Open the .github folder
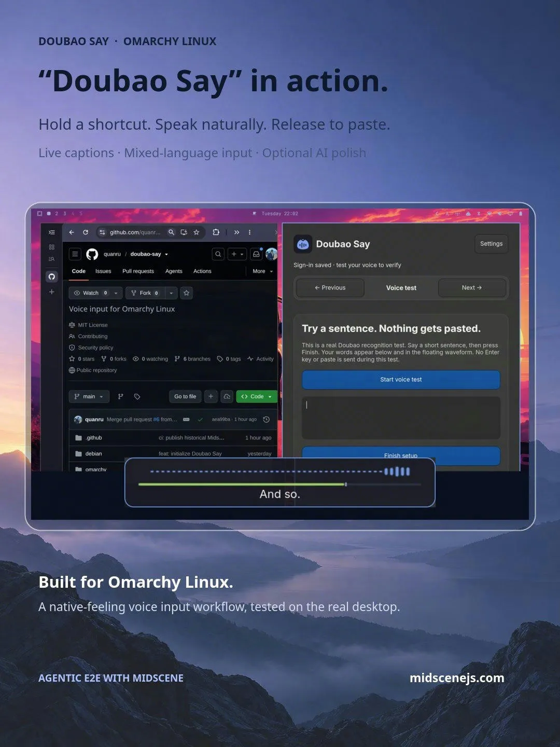Viewport: 560px width, 747px height. (x=94, y=438)
